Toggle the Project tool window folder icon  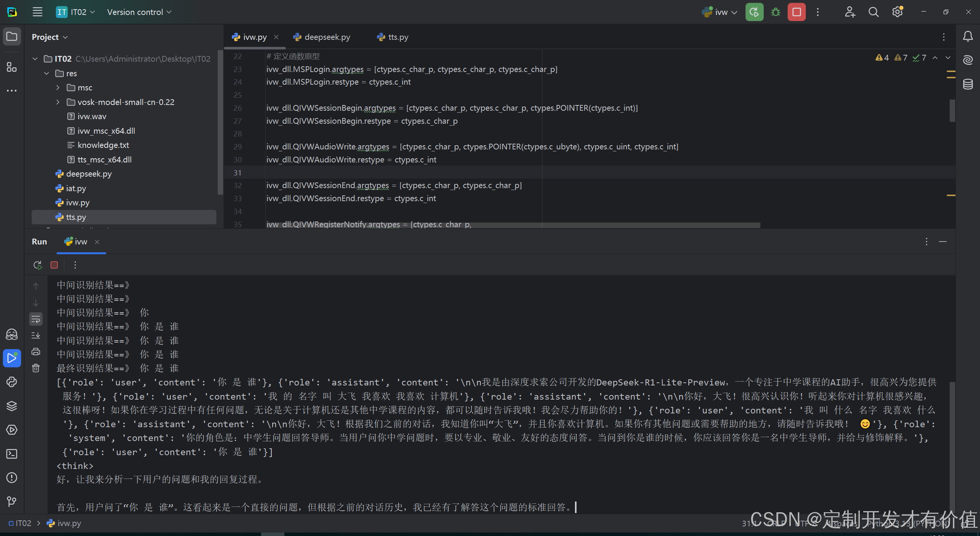[x=12, y=37]
